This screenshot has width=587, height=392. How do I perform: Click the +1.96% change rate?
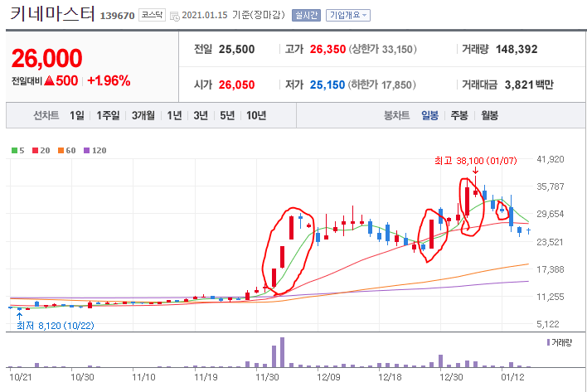click(109, 80)
